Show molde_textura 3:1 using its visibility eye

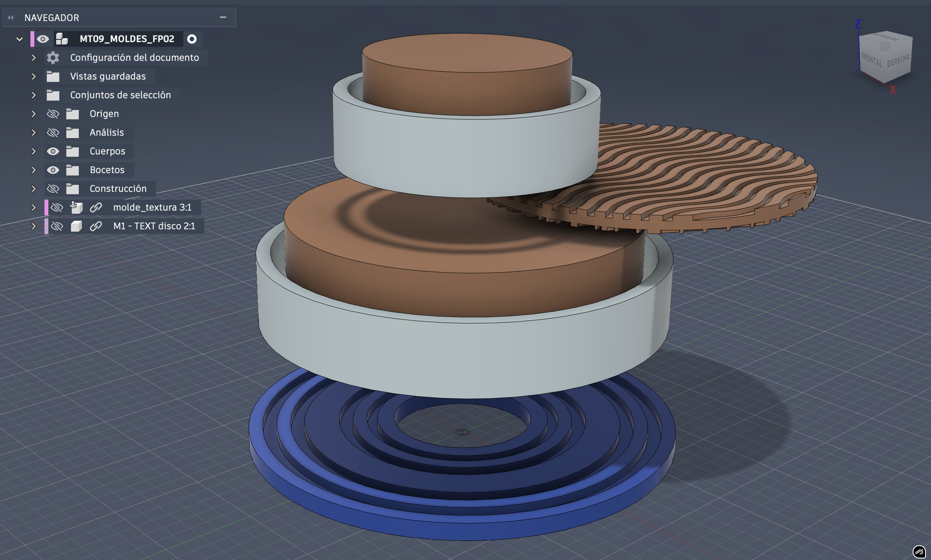(x=57, y=207)
